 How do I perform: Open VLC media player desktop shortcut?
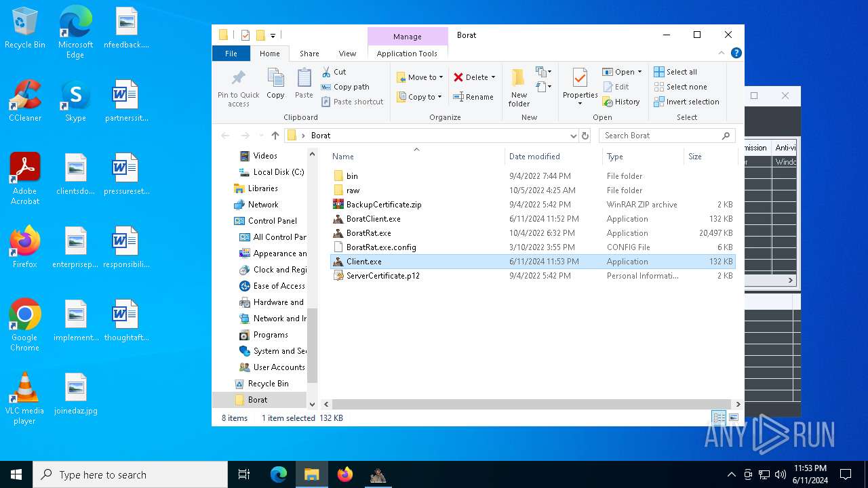click(x=24, y=399)
